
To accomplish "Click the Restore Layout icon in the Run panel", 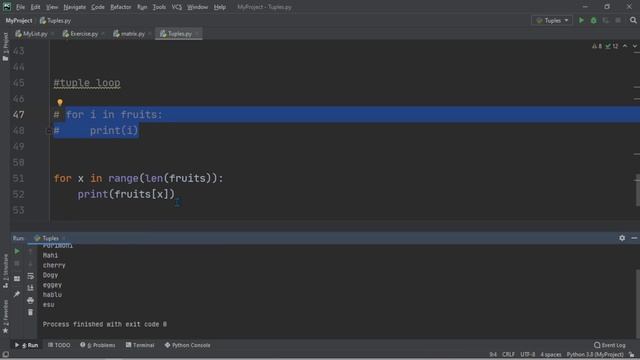I will (17, 279).
